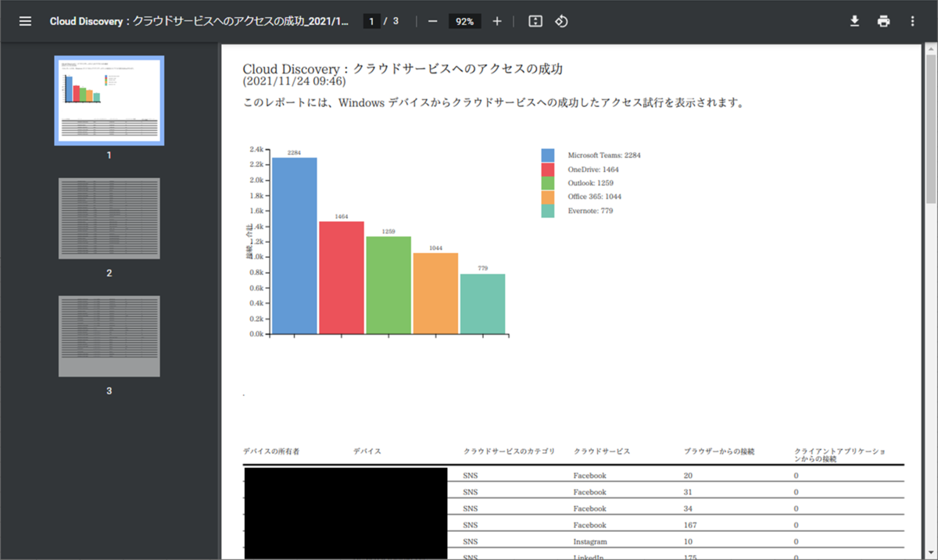Viewport: 938px width, 560px height.
Task: Click the fit-to-page icon
Action: [x=535, y=21]
